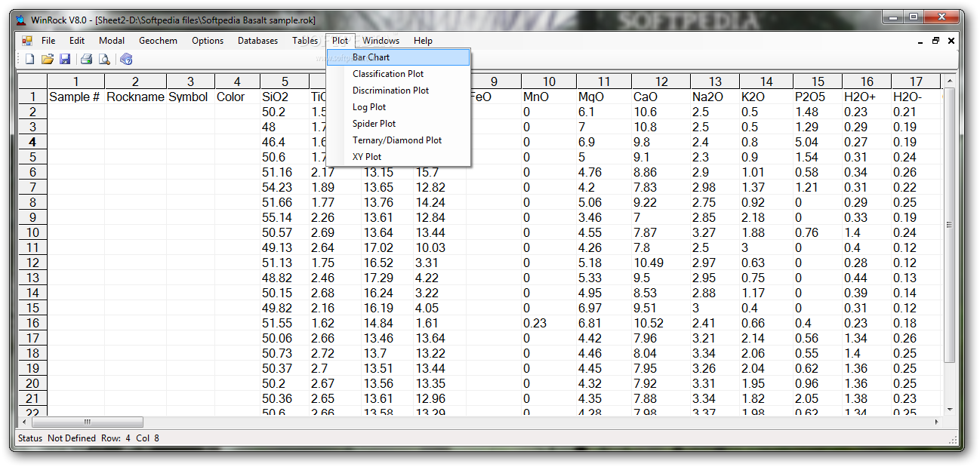Select the cell with value 17.02
This screenshot has height=467, width=980.
387,247
